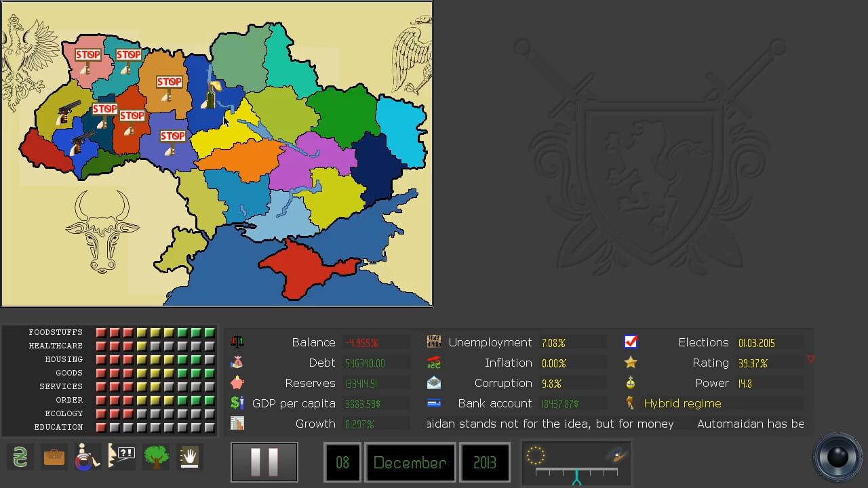
Task: Expand the red triangle next to Rating
Action: coord(810,359)
